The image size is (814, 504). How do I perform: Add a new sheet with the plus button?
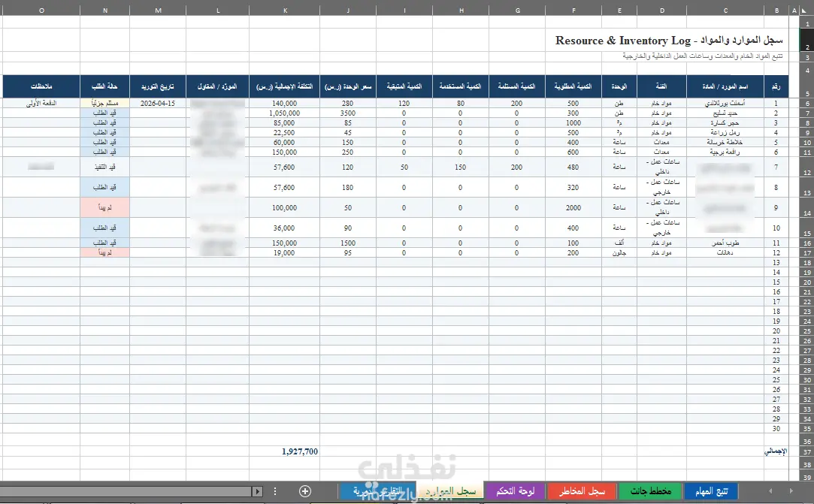(305, 491)
